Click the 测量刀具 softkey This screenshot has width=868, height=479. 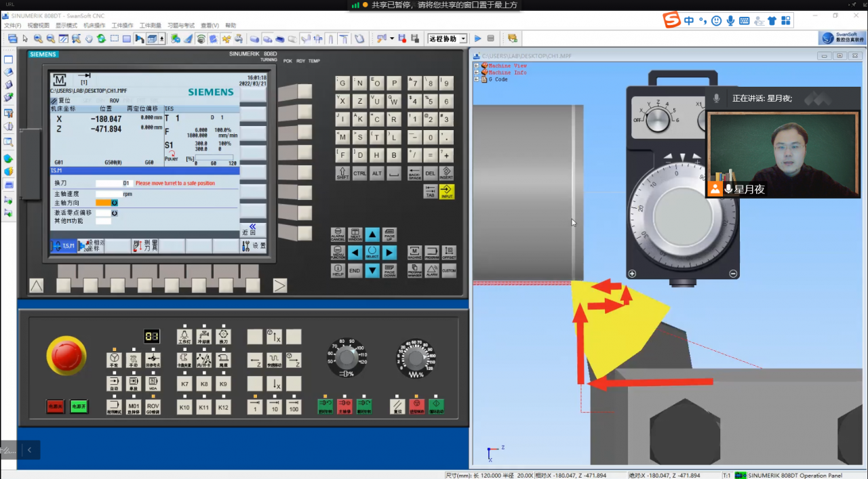[x=144, y=246]
